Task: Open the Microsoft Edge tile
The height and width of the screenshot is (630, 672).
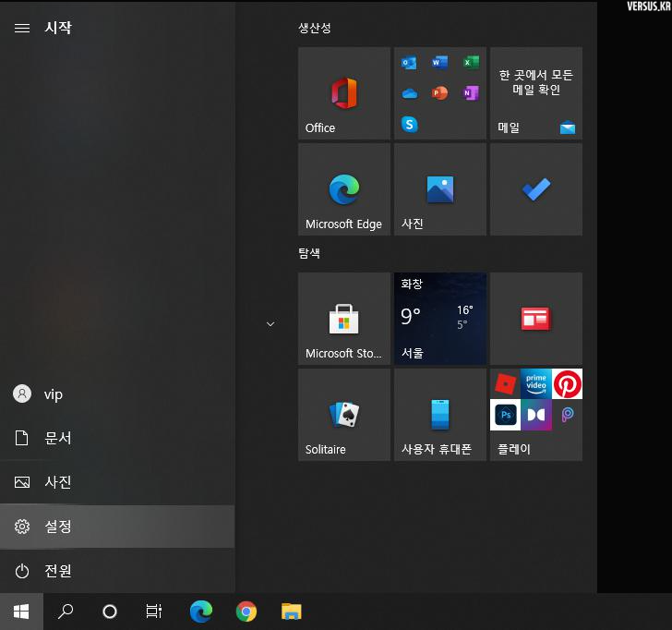Action: click(x=344, y=189)
